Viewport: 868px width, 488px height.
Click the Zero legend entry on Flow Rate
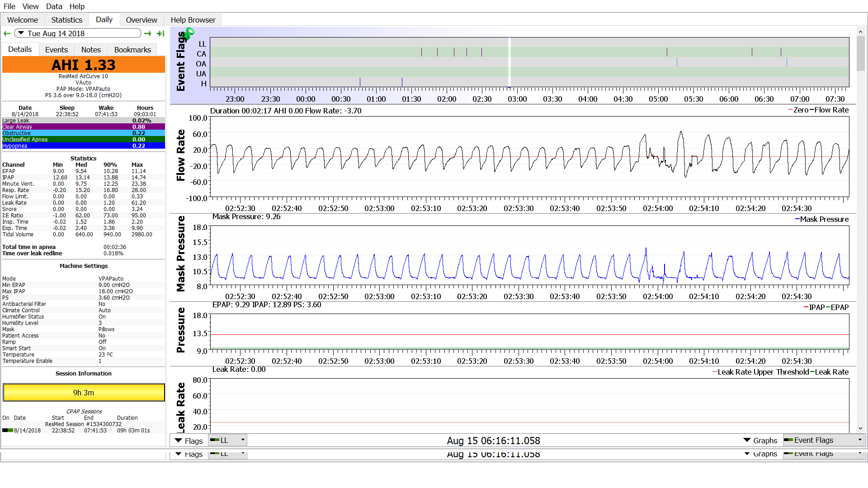798,110
